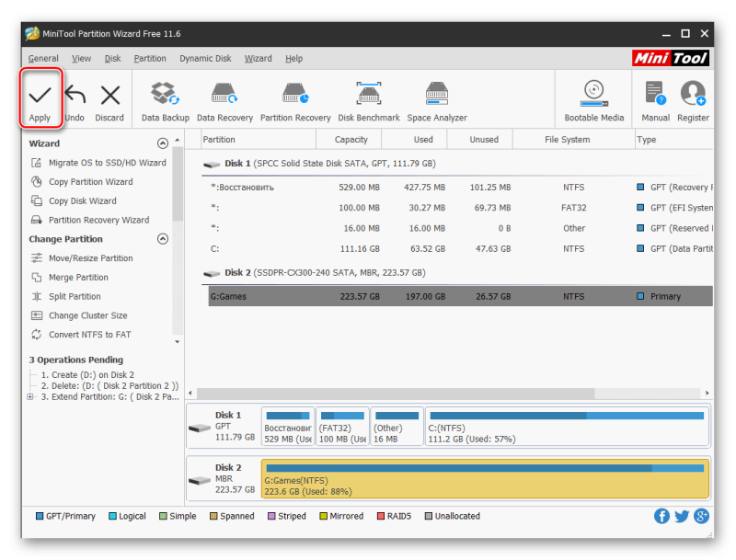
Task: Sort by the Capacity column header
Action: click(350, 140)
